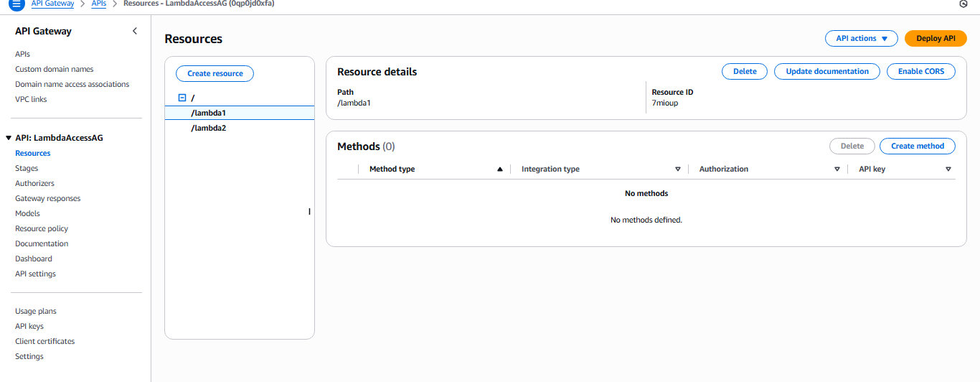Click the Methods (0) heading
Image resolution: width=980 pixels, height=382 pixels.
(x=366, y=146)
